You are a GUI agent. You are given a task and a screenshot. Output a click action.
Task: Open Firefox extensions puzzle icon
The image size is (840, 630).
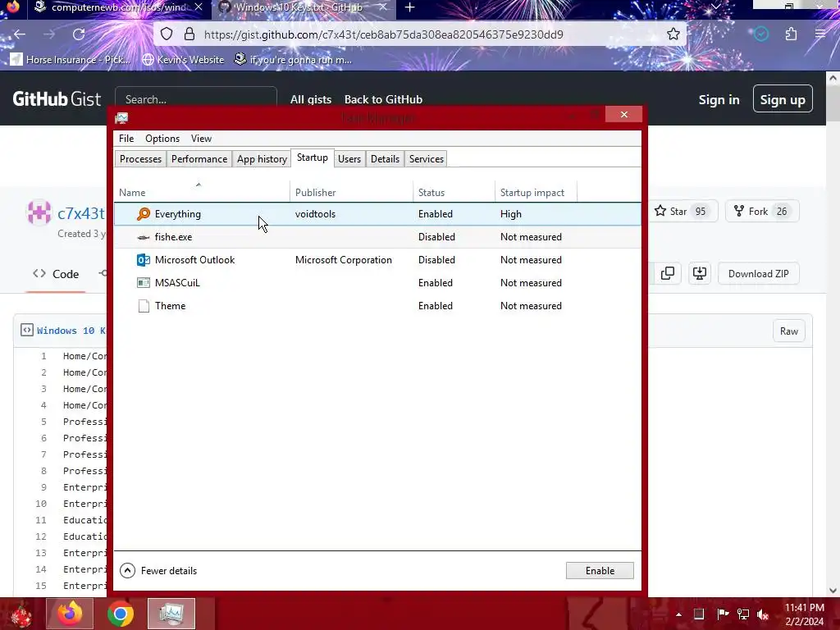coord(792,34)
